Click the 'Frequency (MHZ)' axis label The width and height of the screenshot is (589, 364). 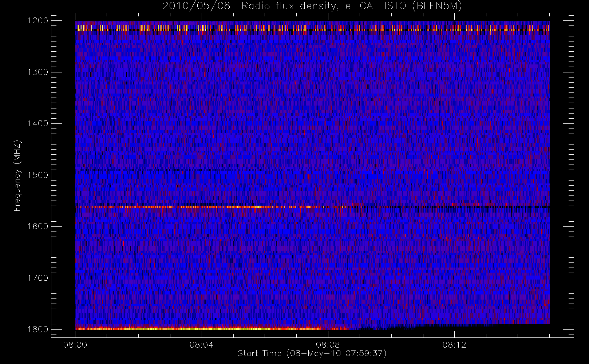tap(17, 175)
